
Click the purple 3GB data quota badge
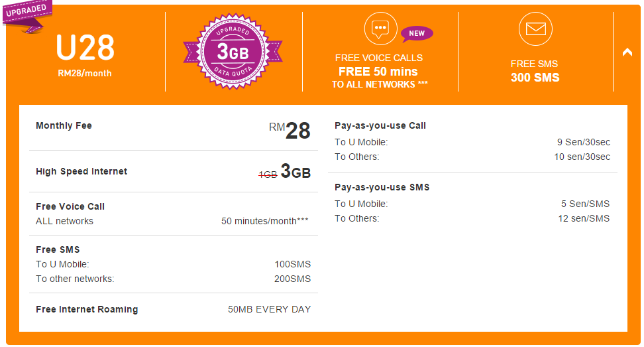[x=233, y=52]
